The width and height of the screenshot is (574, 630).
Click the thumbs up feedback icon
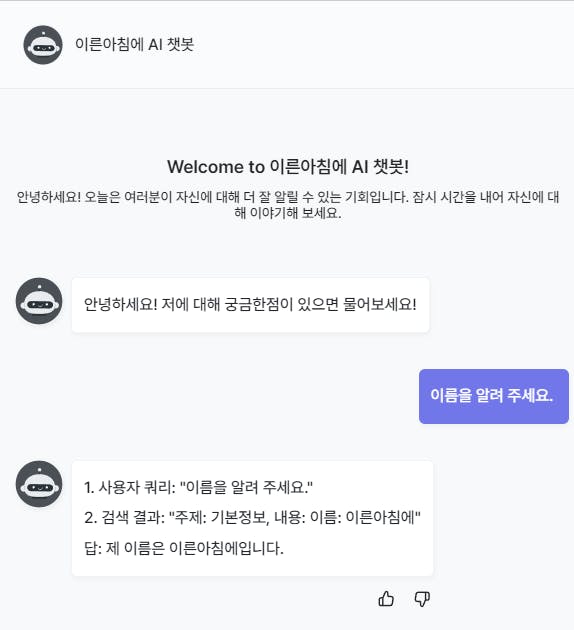pos(386,599)
